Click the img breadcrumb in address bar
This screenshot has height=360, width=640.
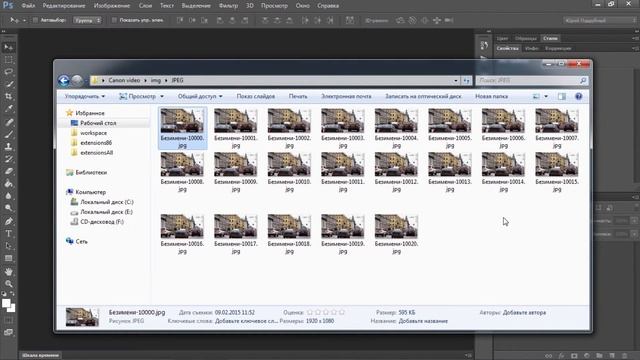coord(156,80)
